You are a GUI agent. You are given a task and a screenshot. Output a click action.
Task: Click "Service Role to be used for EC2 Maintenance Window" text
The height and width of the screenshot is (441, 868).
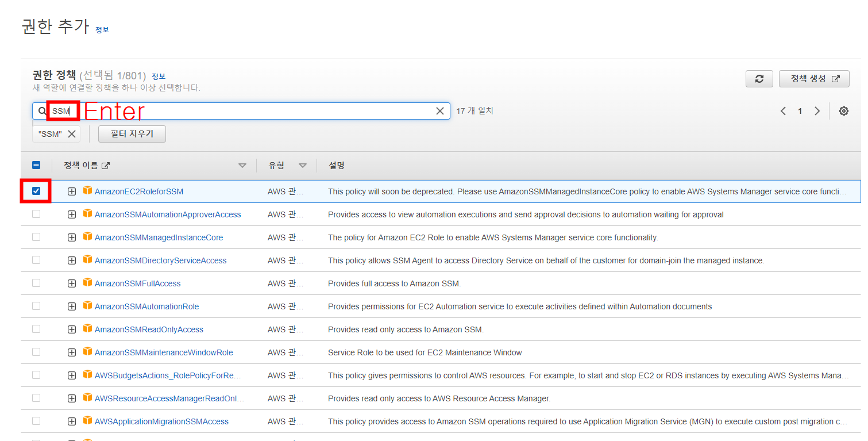(425, 352)
